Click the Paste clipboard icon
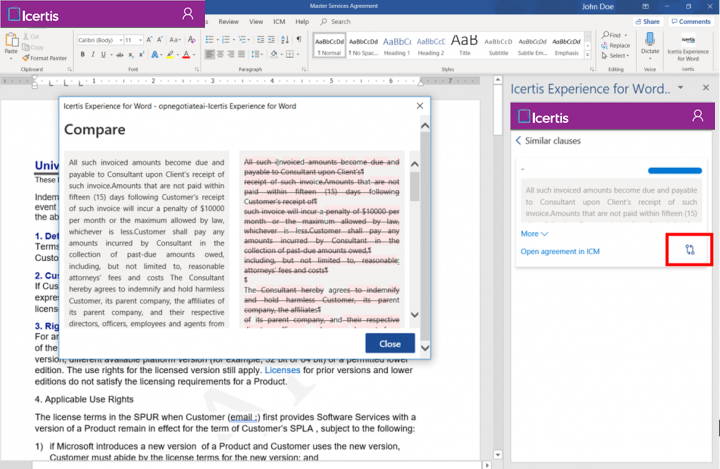720x469 pixels. click(x=11, y=42)
